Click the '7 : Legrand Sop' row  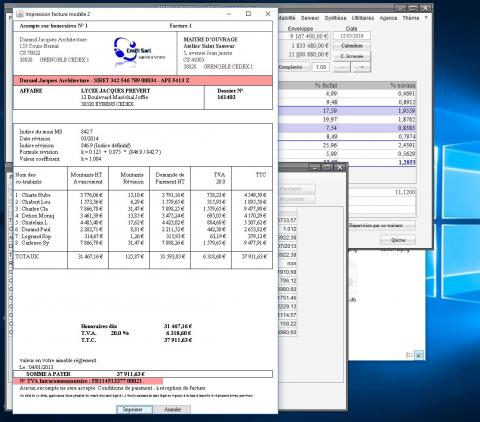143,236
